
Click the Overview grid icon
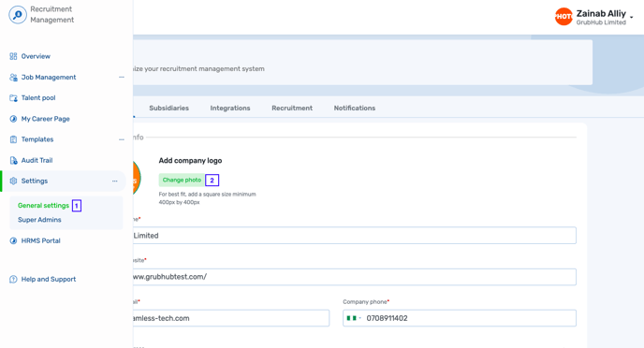pyautogui.click(x=13, y=56)
